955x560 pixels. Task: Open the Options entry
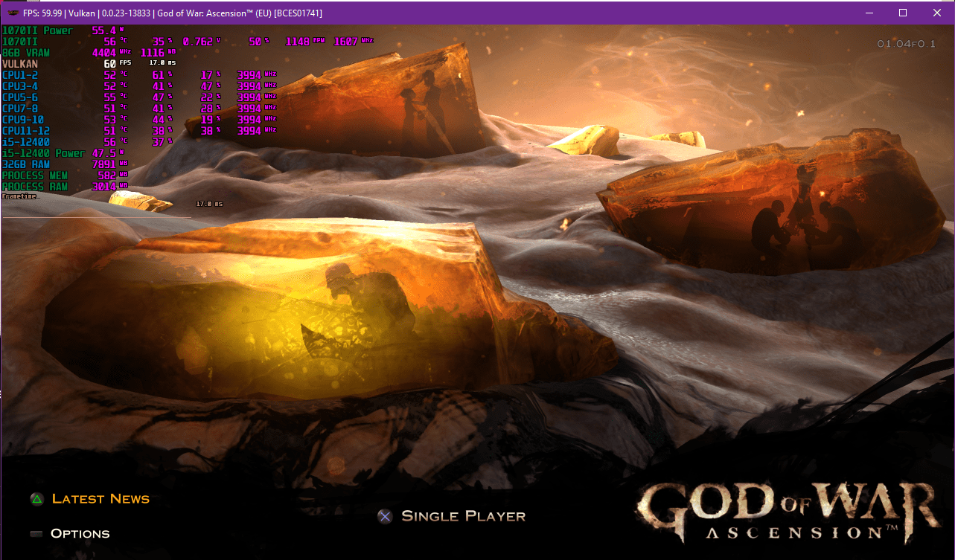(80, 532)
